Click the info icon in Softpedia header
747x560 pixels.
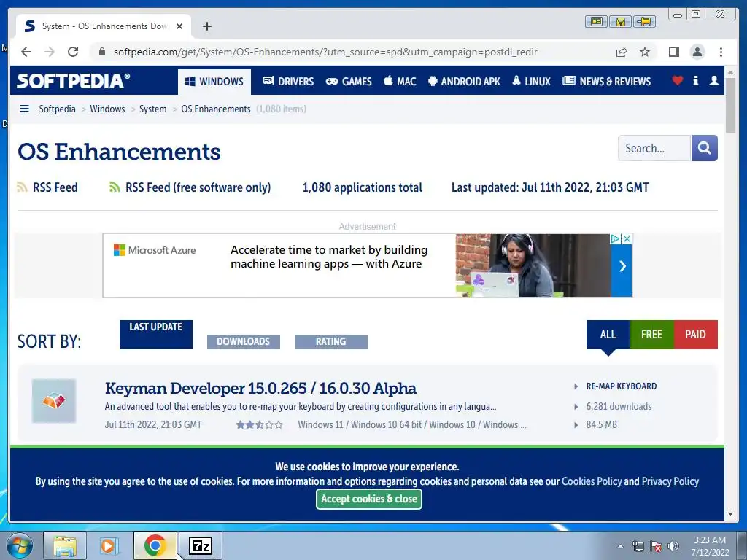click(x=695, y=80)
